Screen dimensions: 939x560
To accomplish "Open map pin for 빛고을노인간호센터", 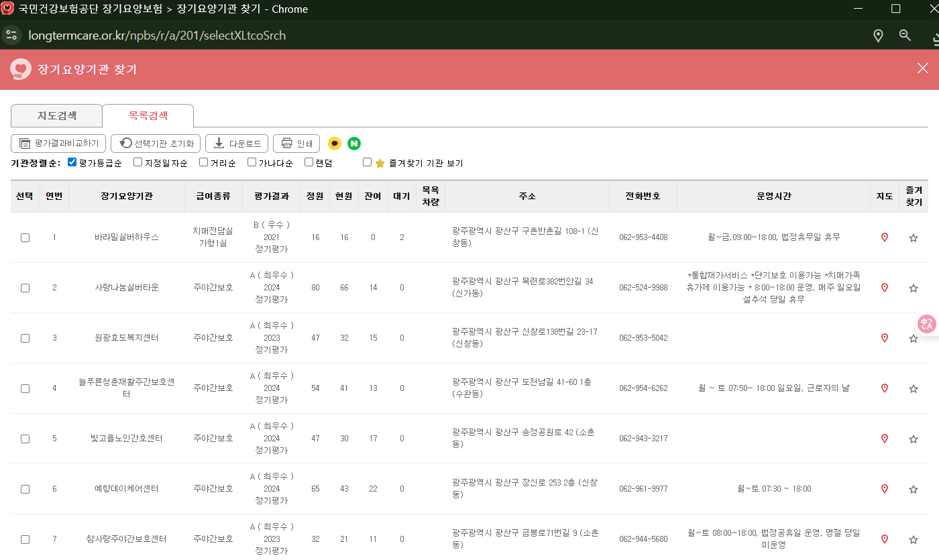I will (884, 439).
